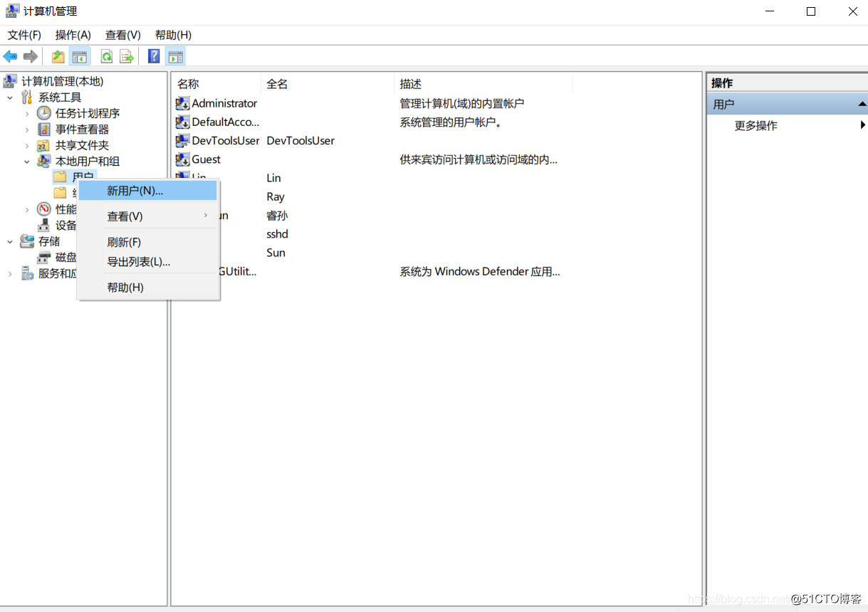Image resolution: width=868 pixels, height=612 pixels.
Task: Collapse the 存储 tree node
Action: (10, 241)
